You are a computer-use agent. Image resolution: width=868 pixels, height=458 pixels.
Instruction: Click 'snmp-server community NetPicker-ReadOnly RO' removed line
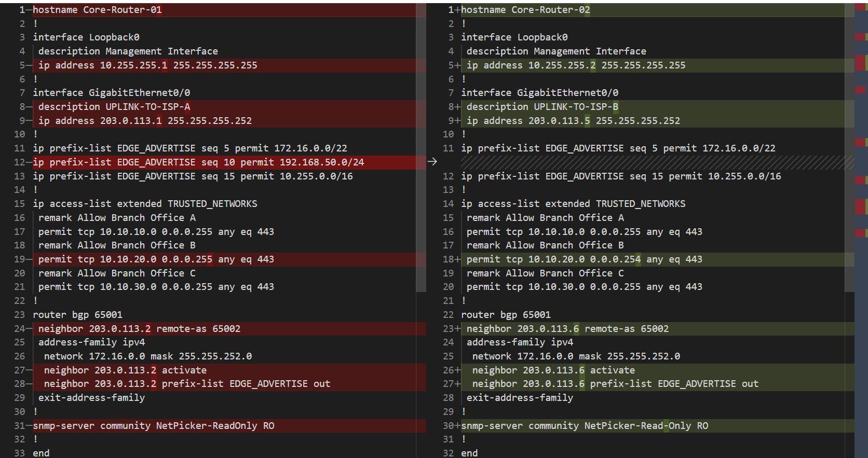tap(154, 426)
